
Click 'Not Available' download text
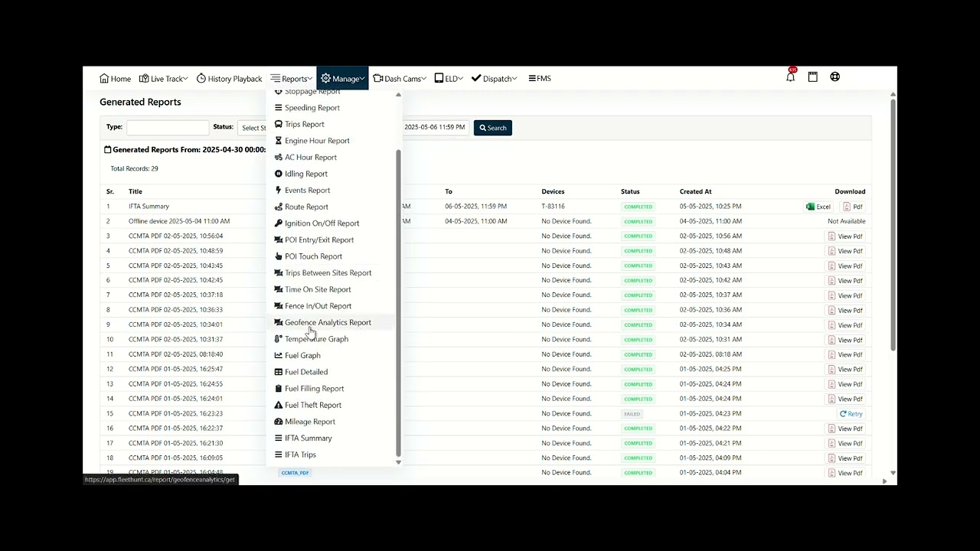(846, 221)
